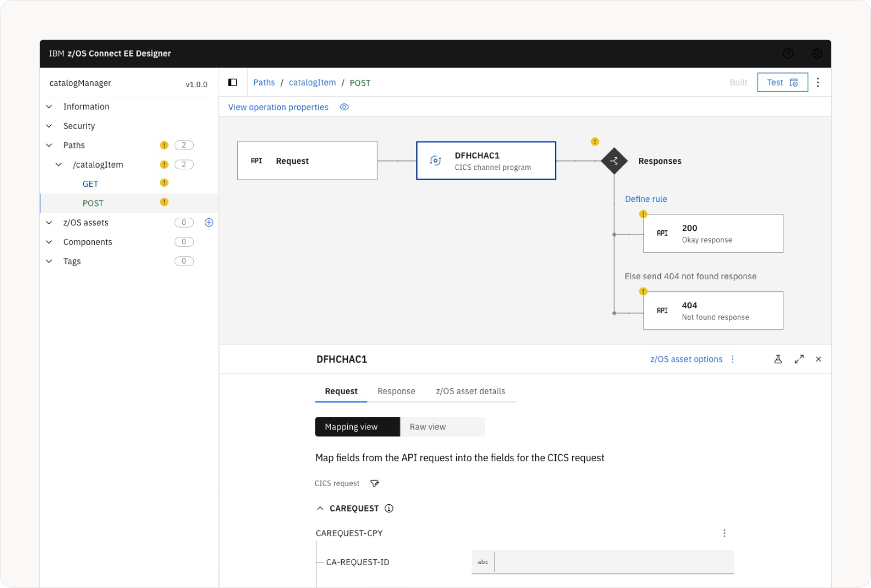Open the Response tab

[396, 391]
